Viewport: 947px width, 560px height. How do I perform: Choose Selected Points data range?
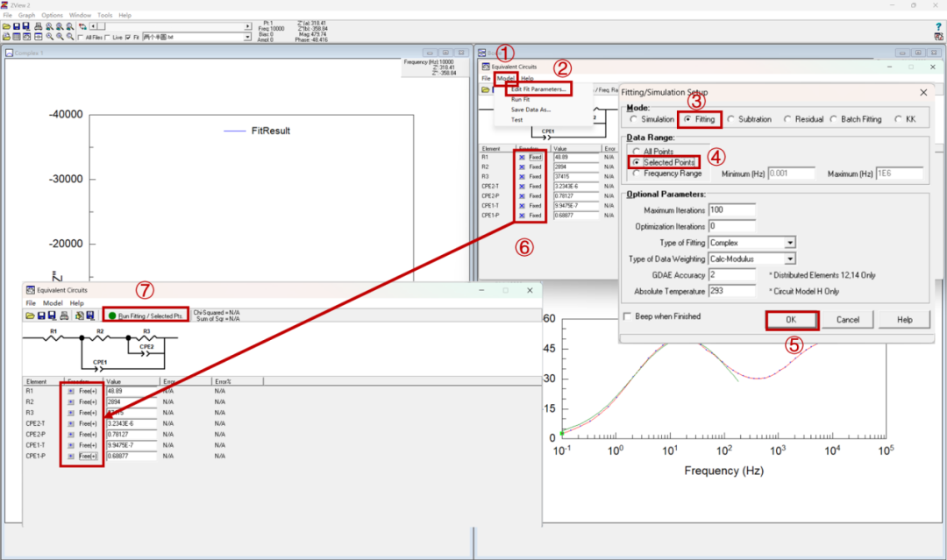click(x=636, y=162)
